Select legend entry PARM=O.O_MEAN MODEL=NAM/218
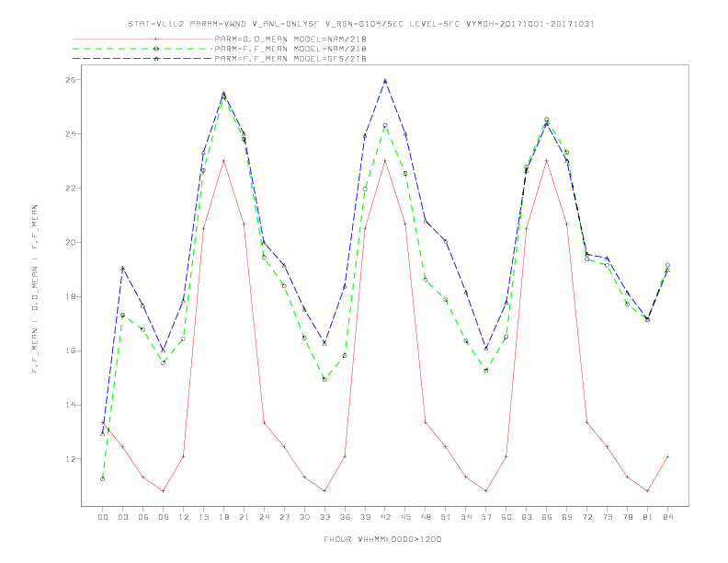This screenshot has height=563, width=728. pos(290,39)
